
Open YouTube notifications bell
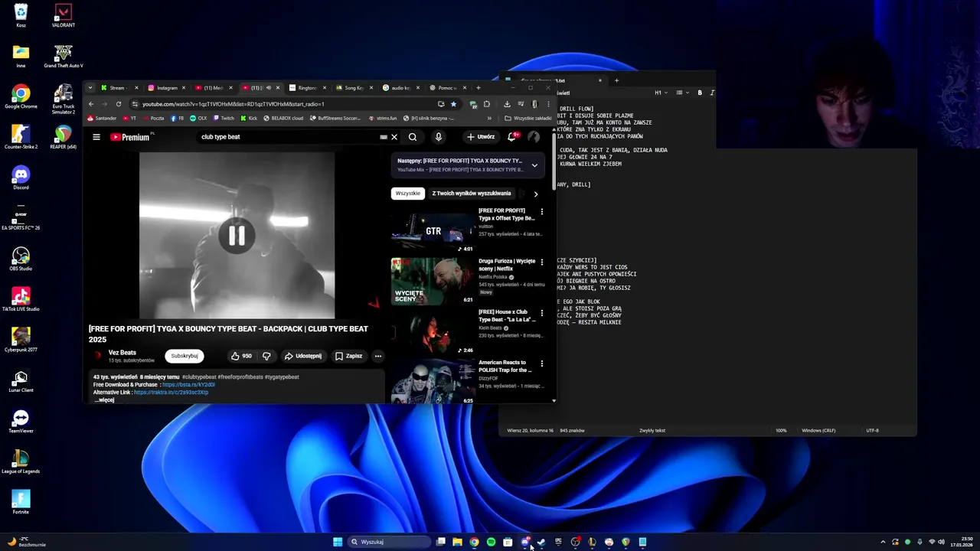[512, 137]
